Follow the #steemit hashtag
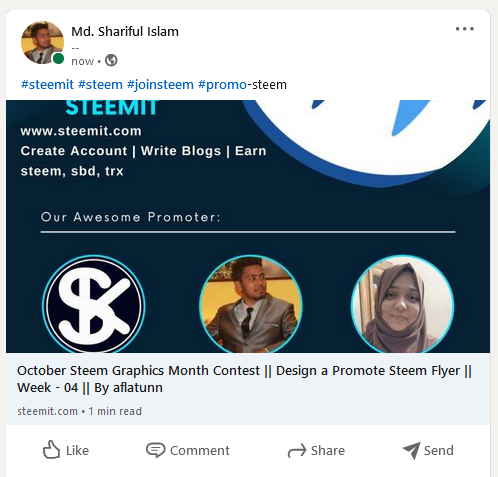 point(47,85)
